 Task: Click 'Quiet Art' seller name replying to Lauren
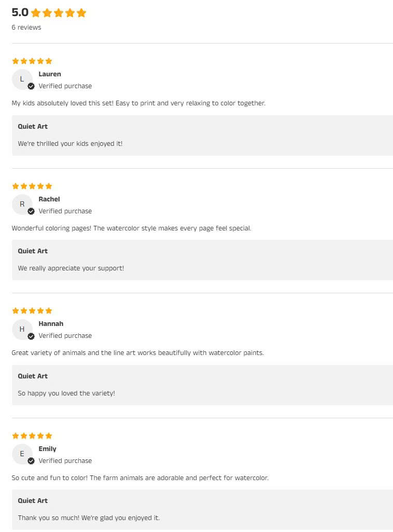click(33, 127)
